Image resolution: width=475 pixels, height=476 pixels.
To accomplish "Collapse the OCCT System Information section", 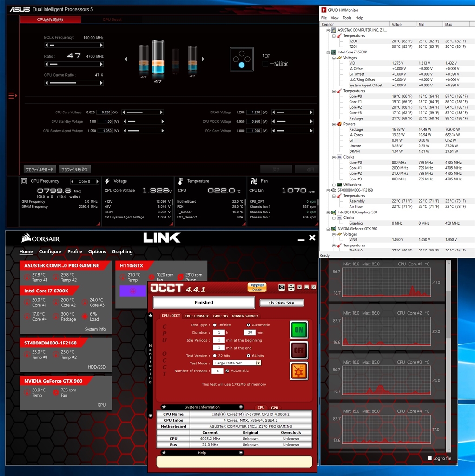I will pos(241,407).
